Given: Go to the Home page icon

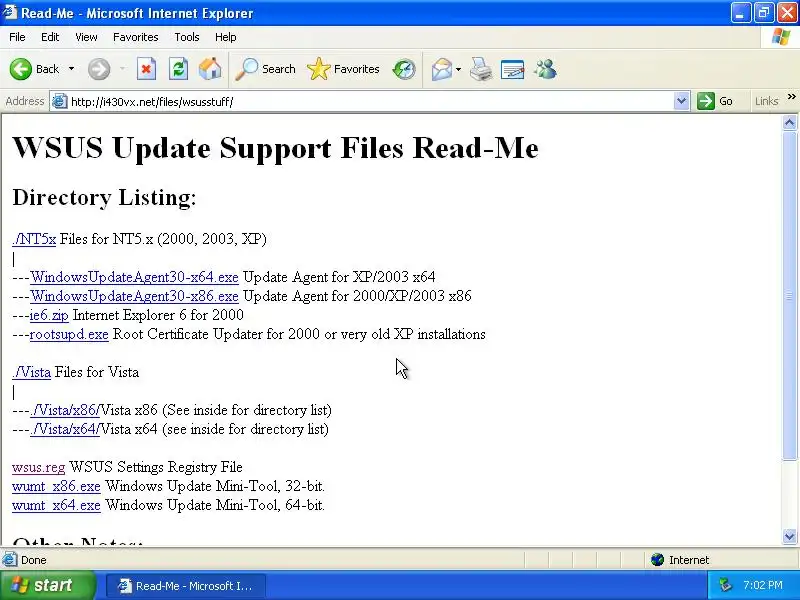Looking at the screenshot, I should click(x=210, y=69).
